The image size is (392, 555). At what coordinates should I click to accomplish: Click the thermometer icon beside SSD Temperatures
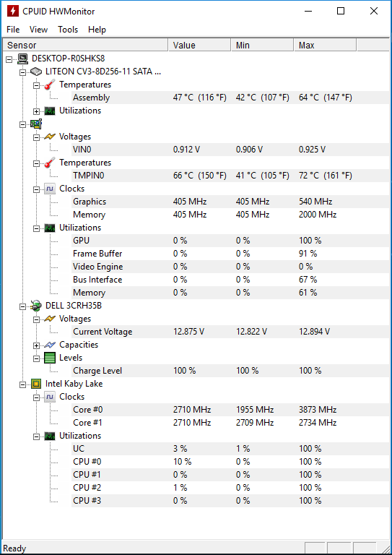coord(50,85)
